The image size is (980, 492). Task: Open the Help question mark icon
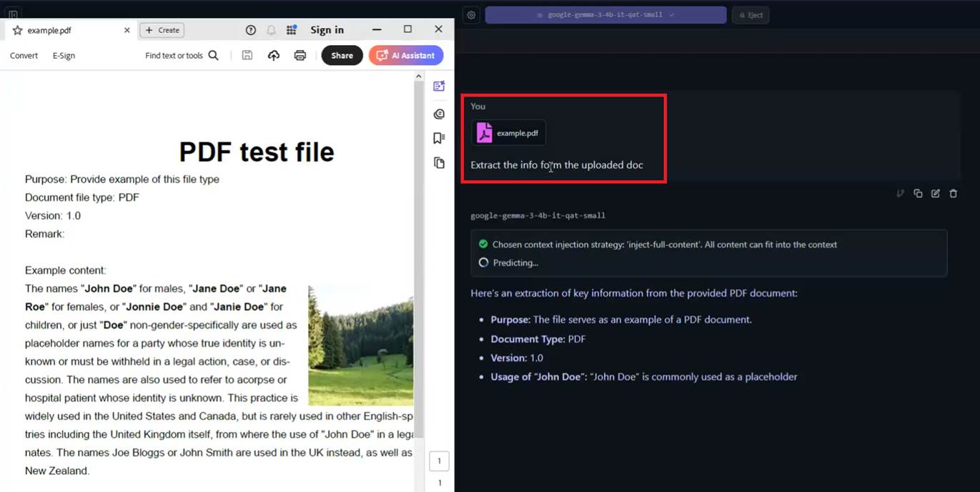[250, 30]
